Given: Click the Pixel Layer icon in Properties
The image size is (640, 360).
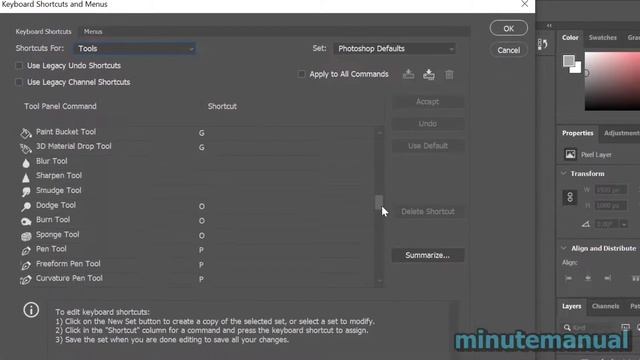Looking at the screenshot, I should click(570, 154).
